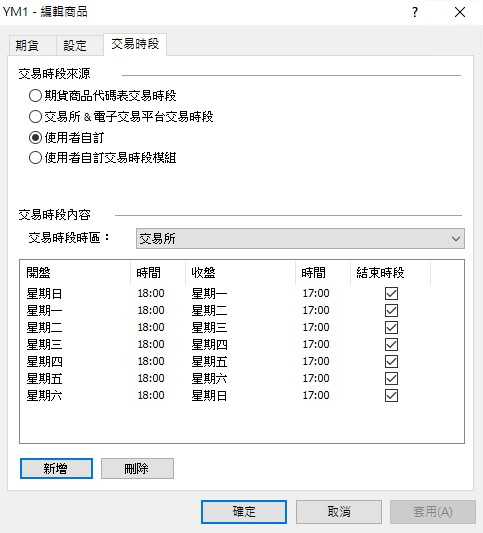
Task: Close the YM1 編輯商品 dialog
Action: coord(460,12)
